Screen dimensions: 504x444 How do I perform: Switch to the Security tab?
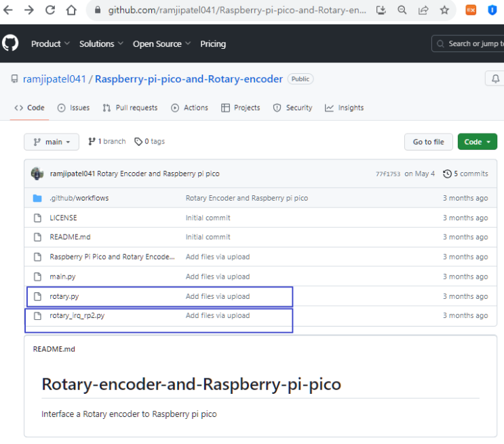pyautogui.click(x=292, y=108)
